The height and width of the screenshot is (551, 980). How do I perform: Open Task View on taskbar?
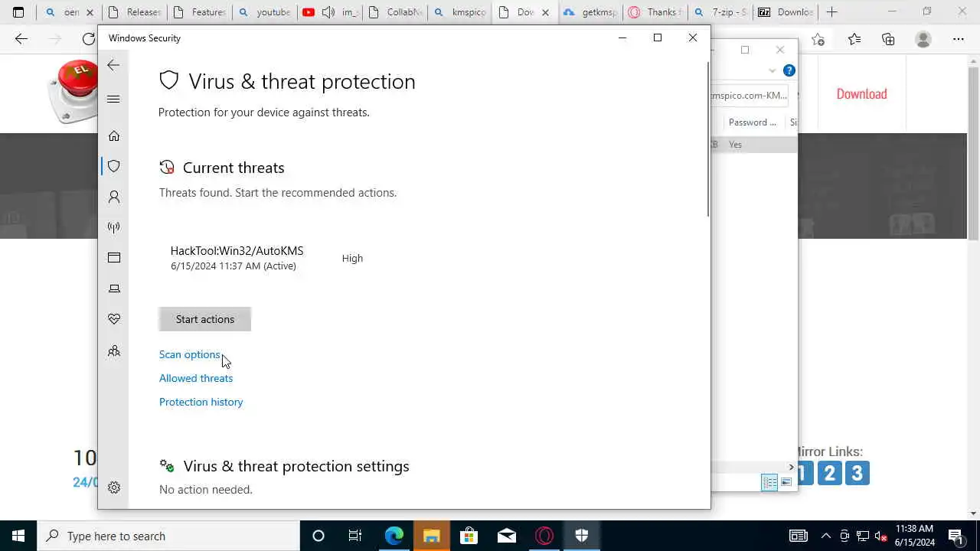pos(355,536)
